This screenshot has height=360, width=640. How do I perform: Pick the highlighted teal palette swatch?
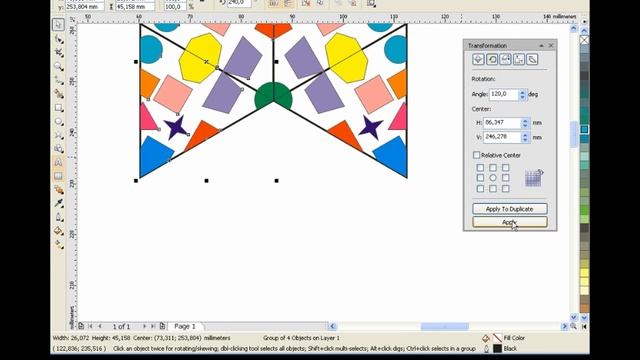(x=584, y=129)
